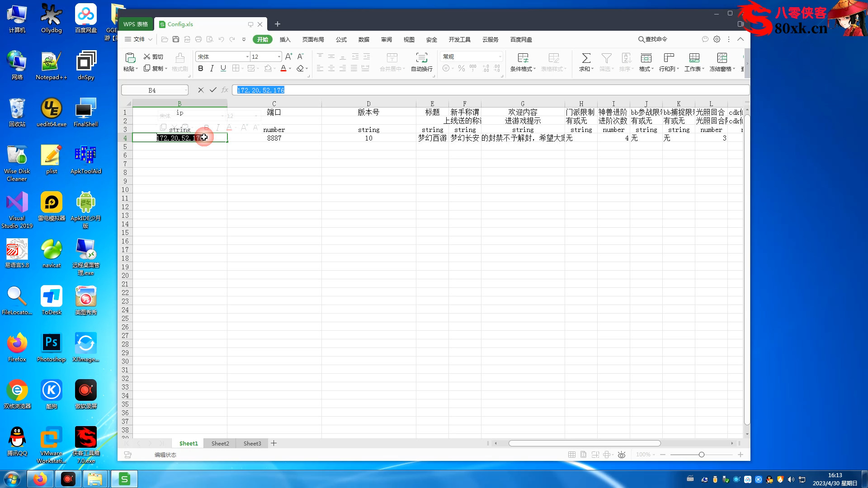Open the font size dropdown showing 12
Screen dimensions: 868x488
(x=279, y=56)
